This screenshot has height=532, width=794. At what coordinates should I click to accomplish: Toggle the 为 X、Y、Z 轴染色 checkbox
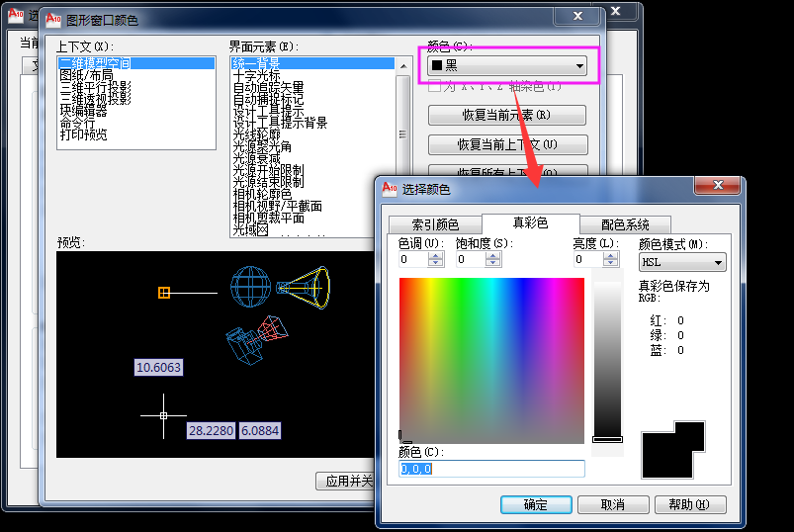[434, 86]
